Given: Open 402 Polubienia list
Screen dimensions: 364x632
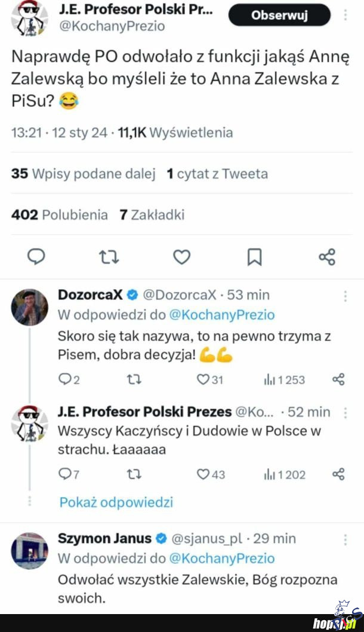Looking at the screenshot, I should pos(60,215).
